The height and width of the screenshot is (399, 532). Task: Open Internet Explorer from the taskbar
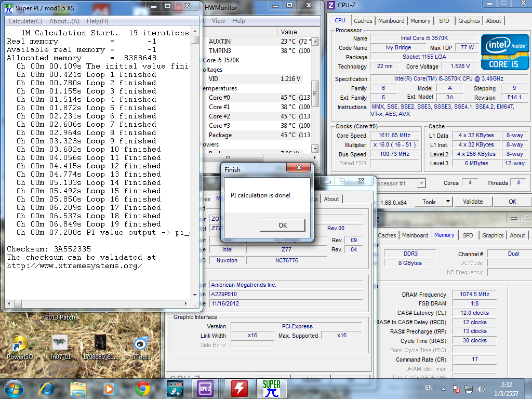[x=47, y=388]
